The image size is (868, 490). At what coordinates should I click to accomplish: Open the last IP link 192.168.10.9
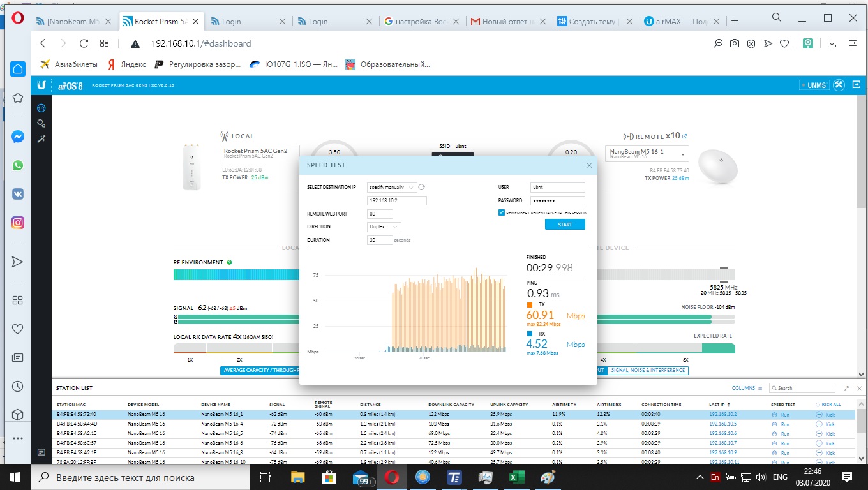pos(723,452)
